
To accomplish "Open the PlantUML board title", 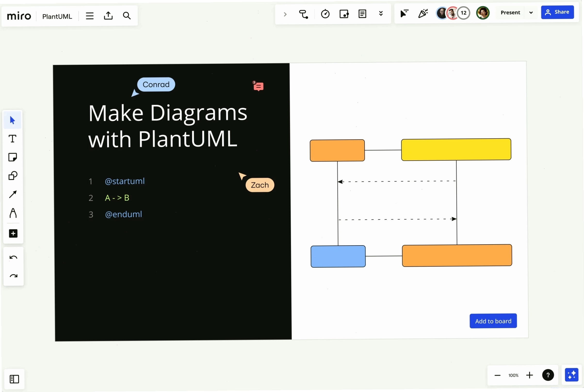I will coord(57,16).
